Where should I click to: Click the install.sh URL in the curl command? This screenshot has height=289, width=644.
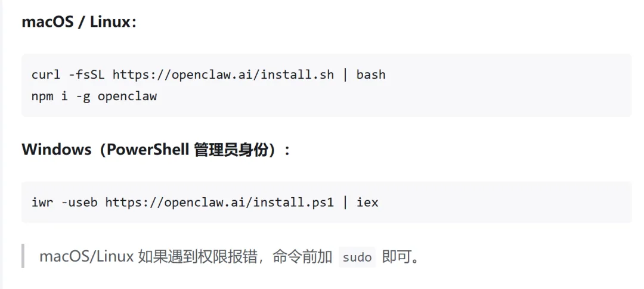tap(227, 74)
